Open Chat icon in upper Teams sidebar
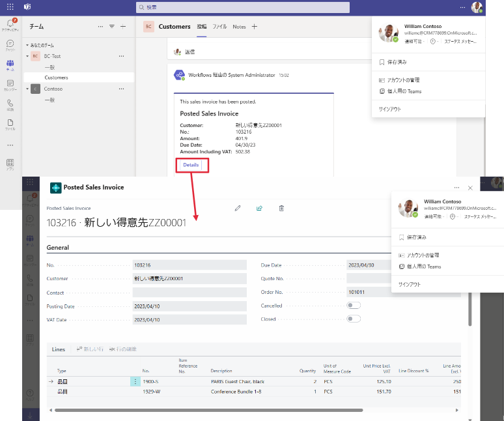Viewport: 504px width, 421px height. [x=10, y=45]
